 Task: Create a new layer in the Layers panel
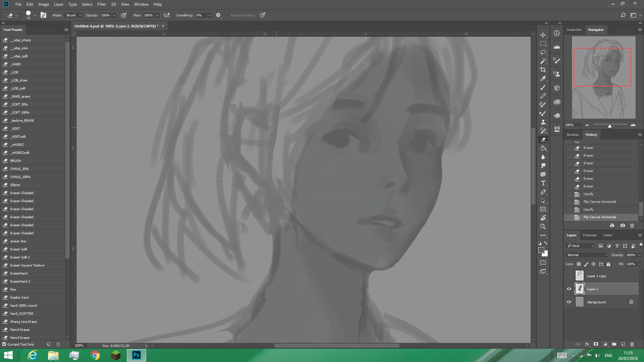click(623, 344)
